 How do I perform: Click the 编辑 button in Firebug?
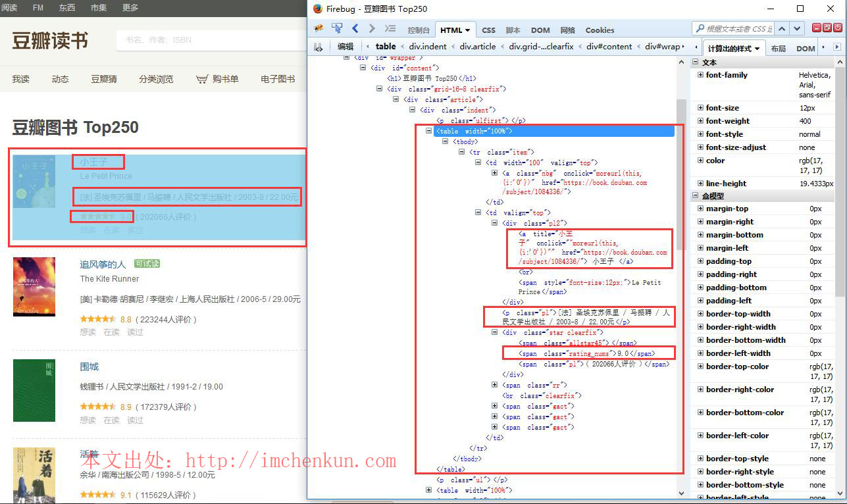click(346, 47)
